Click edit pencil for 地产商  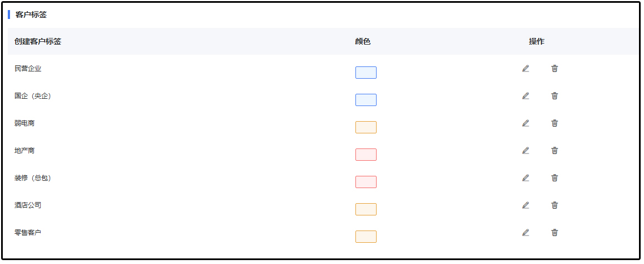(525, 151)
